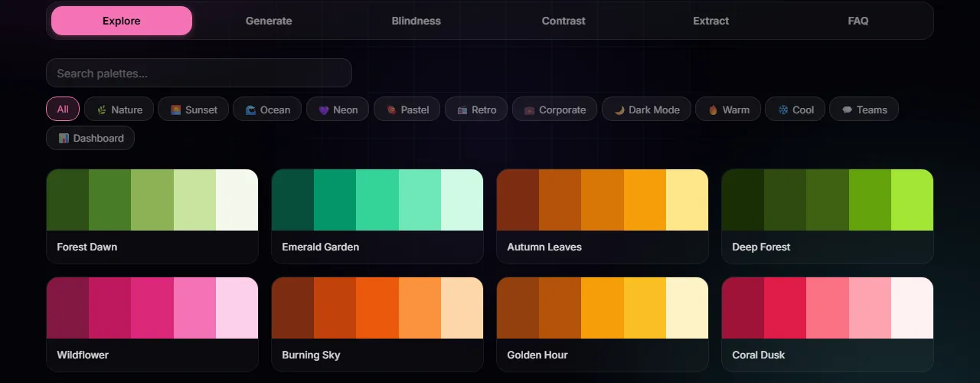Select the Neon purple heart filter
Viewport: 980px width, 383px height.
(337, 110)
